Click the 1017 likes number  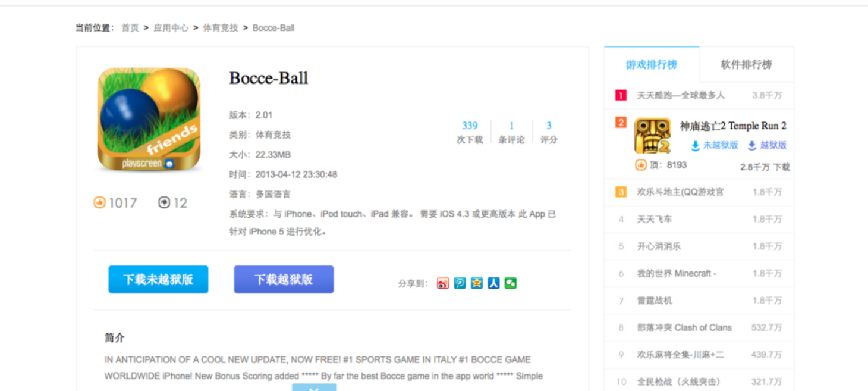click(x=123, y=203)
